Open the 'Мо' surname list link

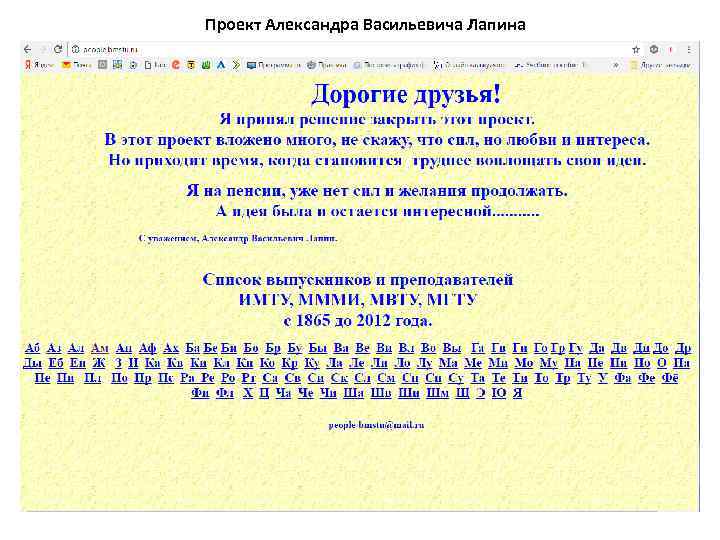[523, 363]
